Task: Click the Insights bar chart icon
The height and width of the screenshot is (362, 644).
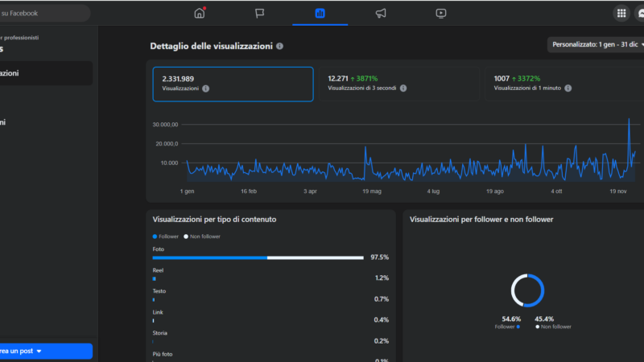Action: click(x=320, y=13)
